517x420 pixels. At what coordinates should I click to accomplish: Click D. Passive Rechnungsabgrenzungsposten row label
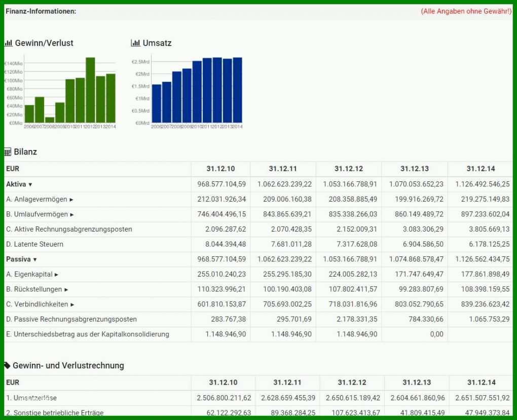71,319
